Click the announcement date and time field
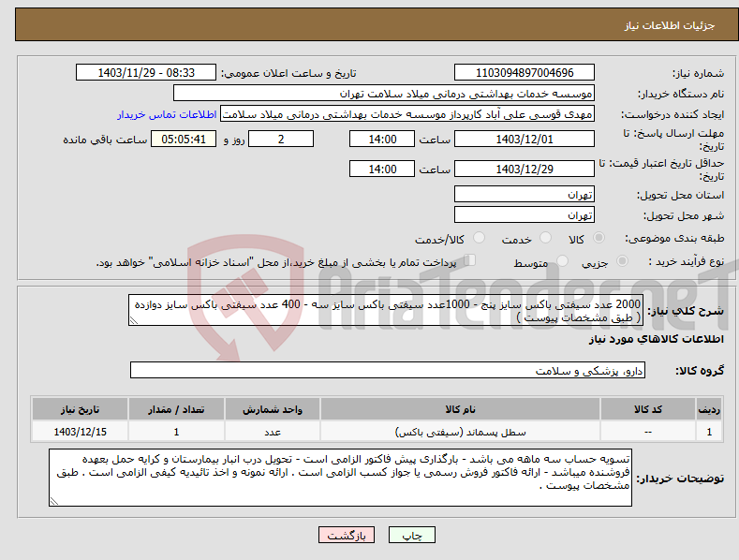Screen dimensions: 739x560 (x=145, y=73)
